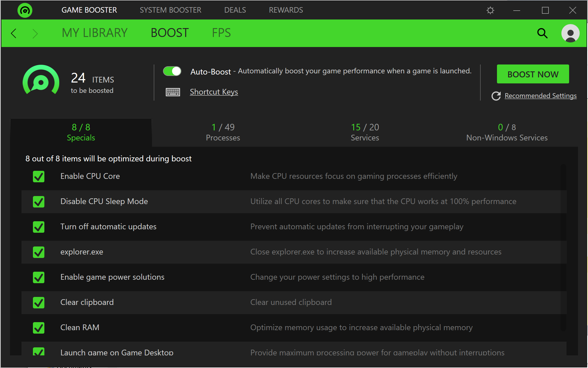Switch to the SYSTEM BOOSTER section
This screenshot has width=588, height=368.
pos(170,10)
